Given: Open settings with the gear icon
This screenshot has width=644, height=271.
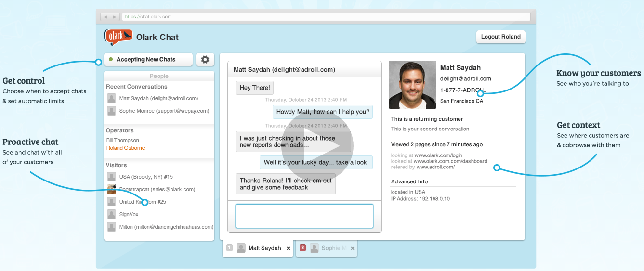Looking at the screenshot, I should (x=205, y=59).
